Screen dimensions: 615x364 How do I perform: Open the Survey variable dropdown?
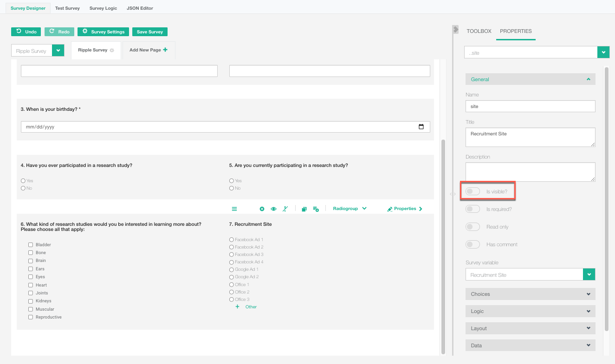(589, 275)
